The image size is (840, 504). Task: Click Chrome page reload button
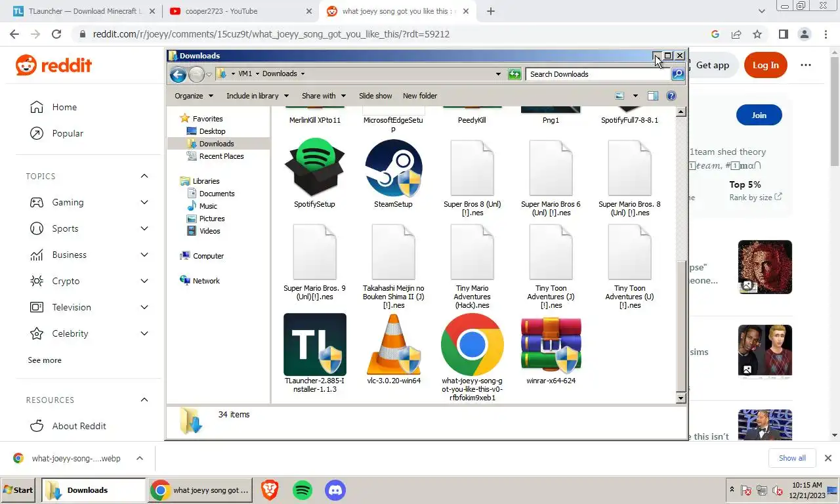[x=56, y=34]
